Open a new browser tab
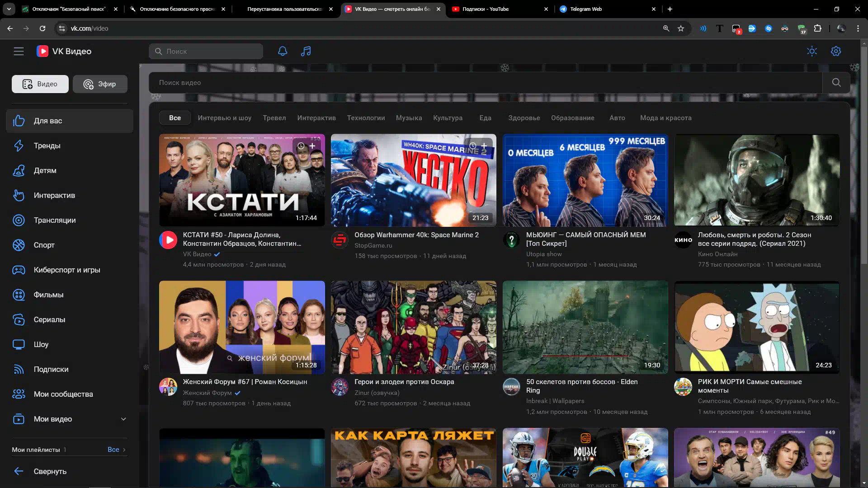Screen dimensions: 868x488 [x=670, y=9]
